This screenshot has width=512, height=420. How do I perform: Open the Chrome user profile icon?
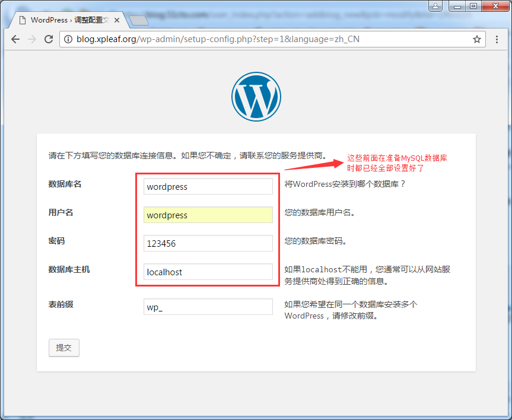[x=435, y=6]
